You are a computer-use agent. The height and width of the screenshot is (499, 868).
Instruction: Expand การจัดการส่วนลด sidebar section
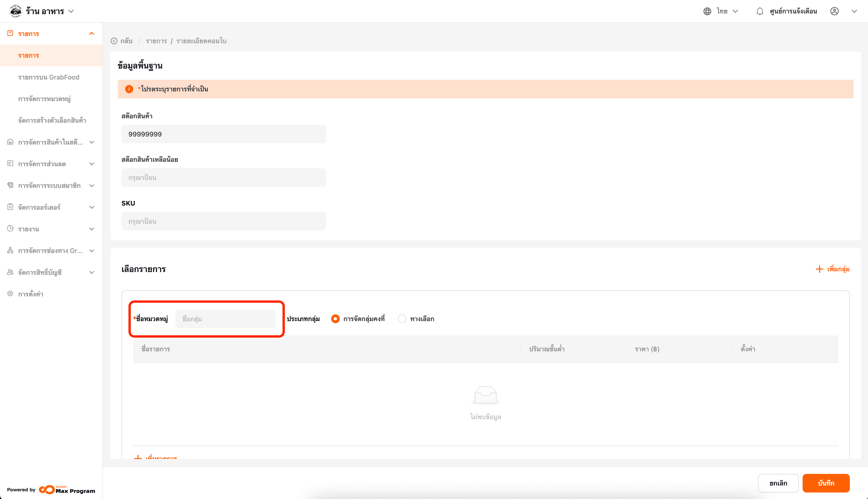point(91,164)
